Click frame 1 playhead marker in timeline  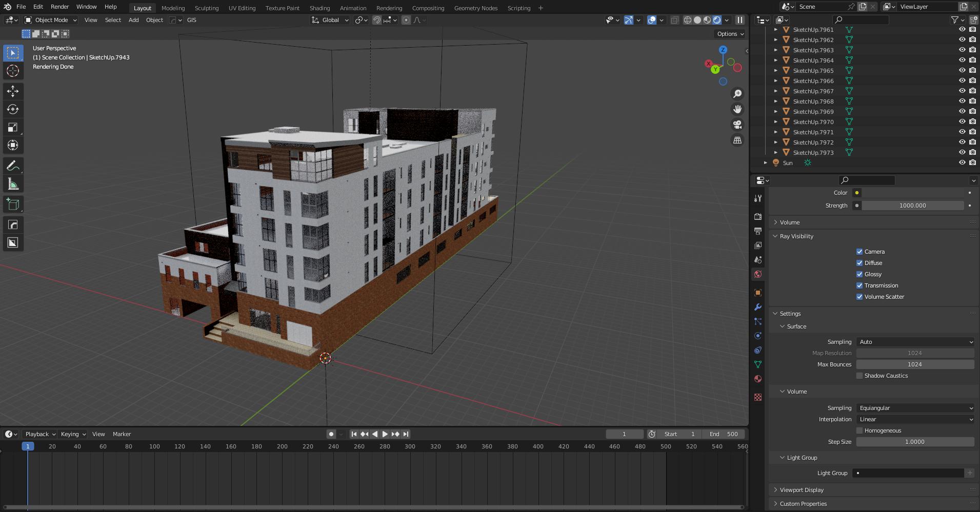point(28,446)
